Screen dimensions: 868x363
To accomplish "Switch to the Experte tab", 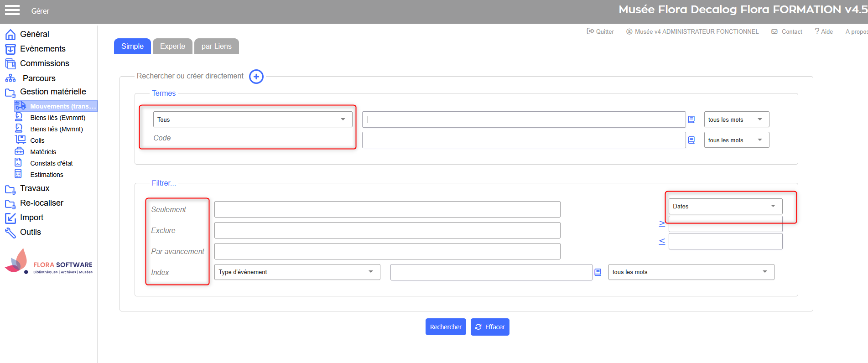I will point(172,47).
